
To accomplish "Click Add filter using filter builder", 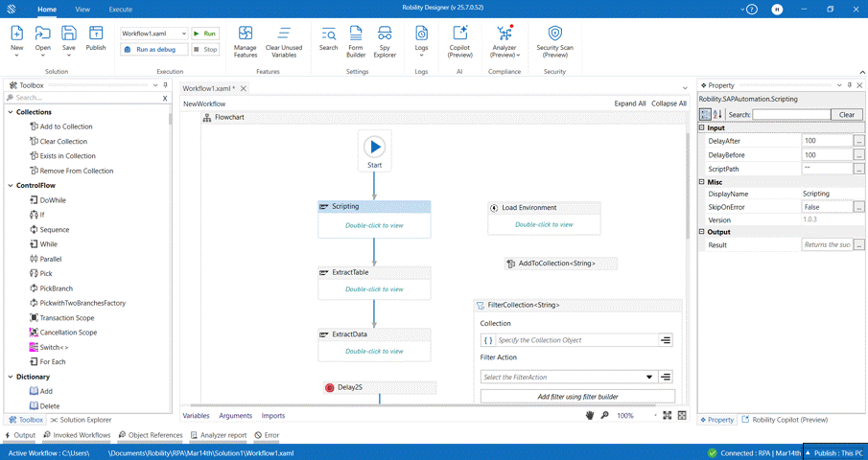I will coord(578,397).
